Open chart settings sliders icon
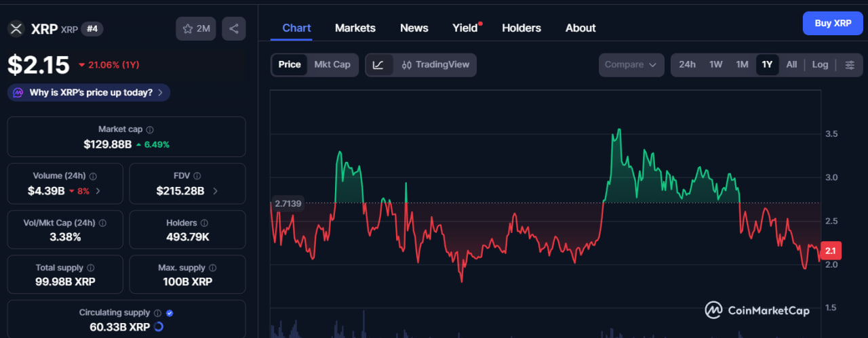 pyautogui.click(x=850, y=65)
